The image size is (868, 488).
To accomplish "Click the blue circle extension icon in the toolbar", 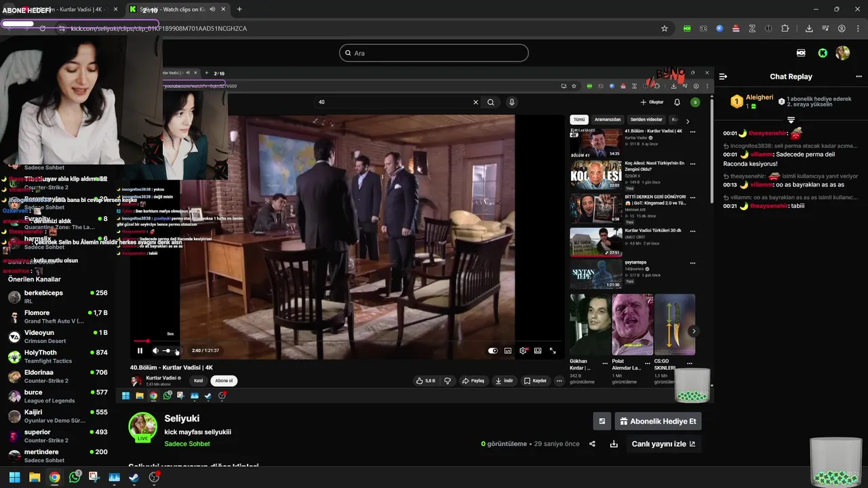I will tap(719, 28).
